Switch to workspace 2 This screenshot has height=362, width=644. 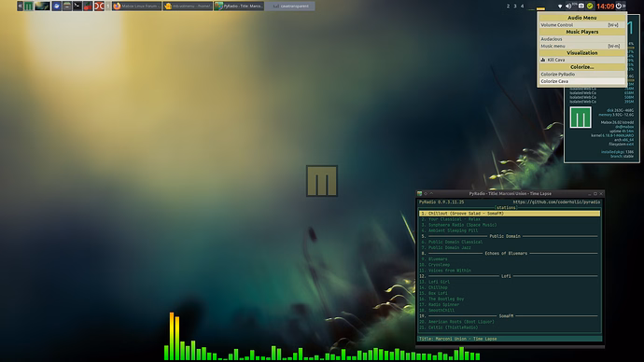point(508,7)
